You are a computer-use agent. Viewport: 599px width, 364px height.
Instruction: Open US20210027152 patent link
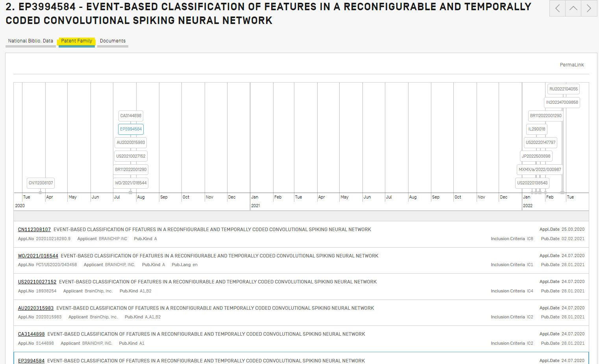tap(37, 282)
